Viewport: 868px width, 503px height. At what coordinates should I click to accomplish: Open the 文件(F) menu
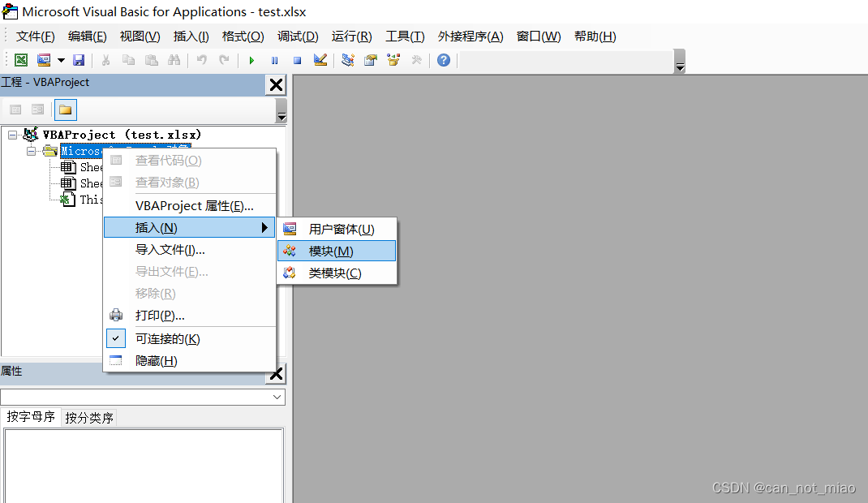(x=35, y=37)
